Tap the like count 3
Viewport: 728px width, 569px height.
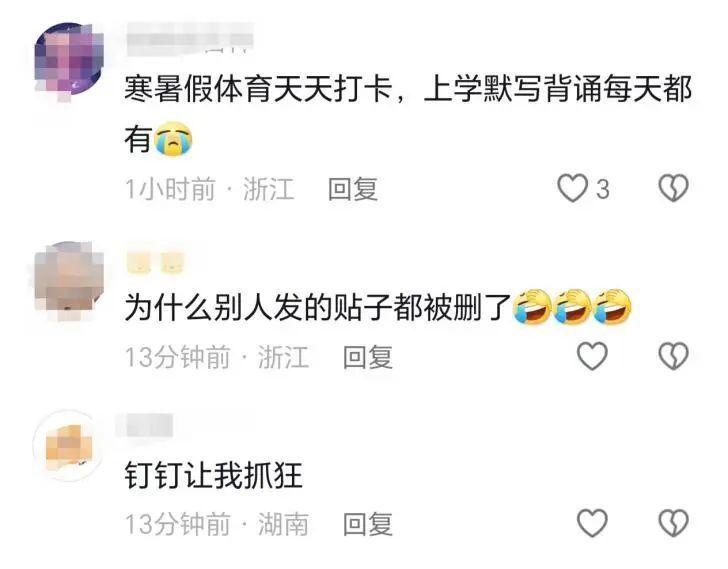[x=603, y=189]
